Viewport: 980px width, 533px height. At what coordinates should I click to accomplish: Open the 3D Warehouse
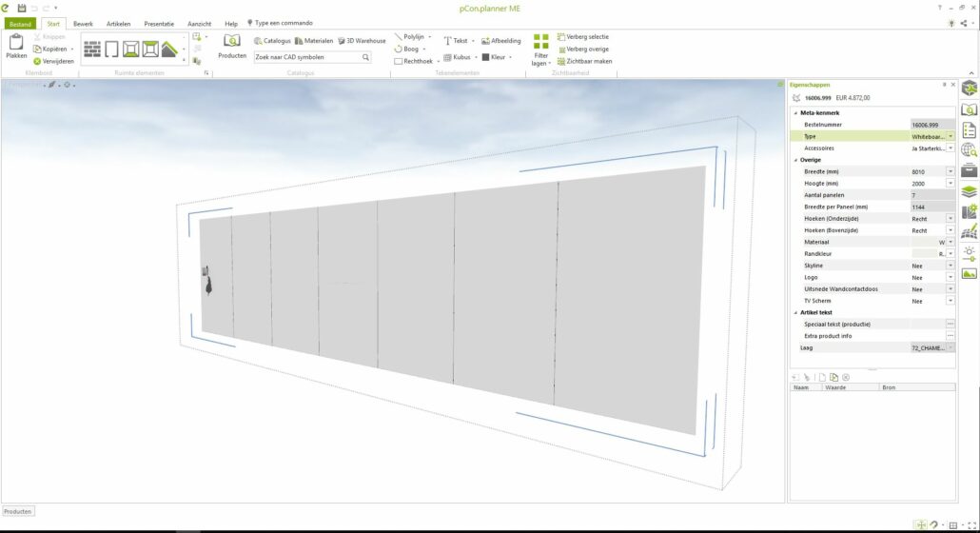point(362,41)
